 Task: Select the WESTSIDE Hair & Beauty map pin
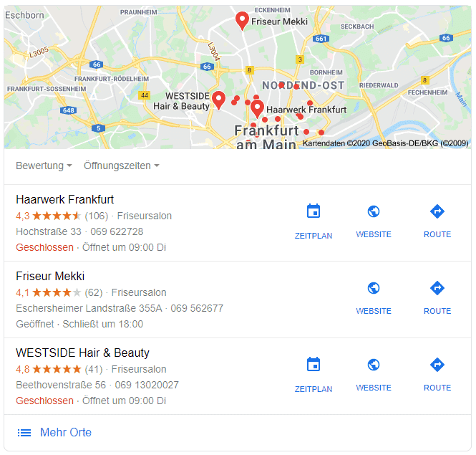click(x=218, y=100)
